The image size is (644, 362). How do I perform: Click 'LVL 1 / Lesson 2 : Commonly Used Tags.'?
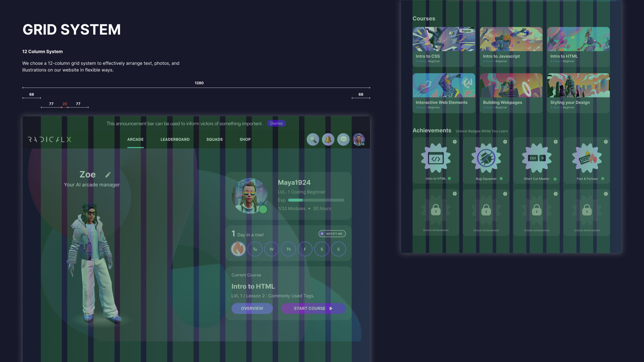273,296
